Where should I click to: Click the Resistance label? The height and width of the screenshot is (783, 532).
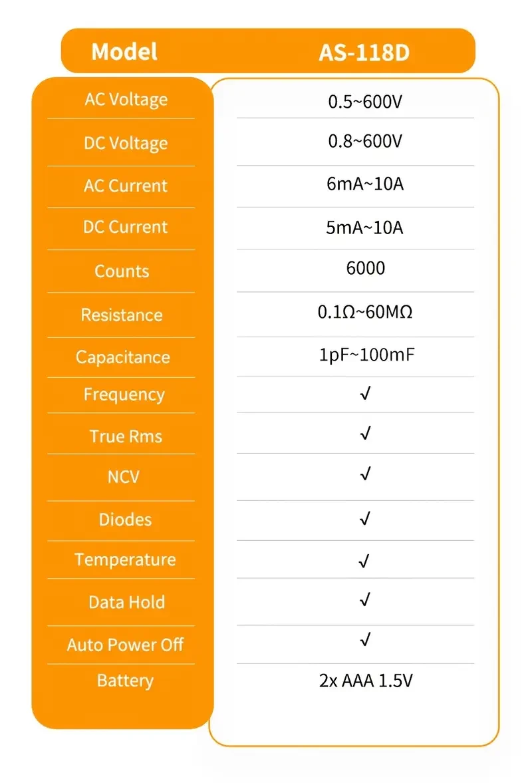tap(122, 315)
